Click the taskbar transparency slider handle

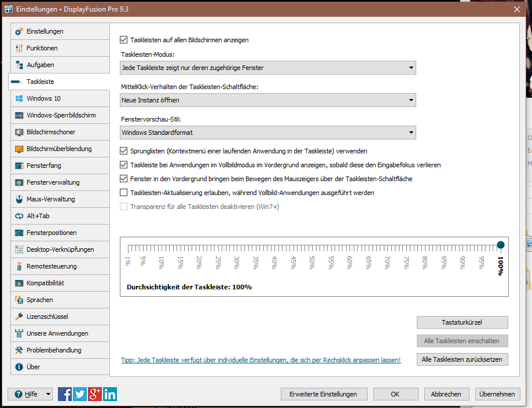pyautogui.click(x=501, y=245)
